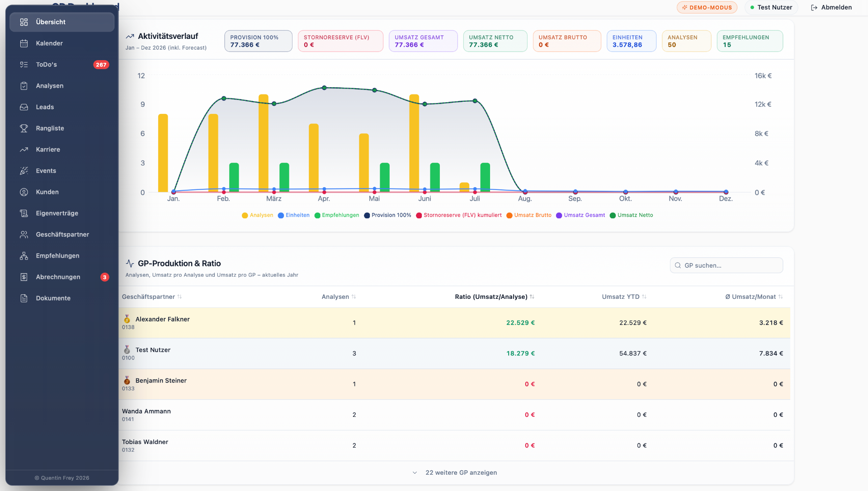This screenshot has width=868, height=491.
Task: Expand 22 weitere GP anzeigen
Action: pyautogui.click(x=455, y=473)
